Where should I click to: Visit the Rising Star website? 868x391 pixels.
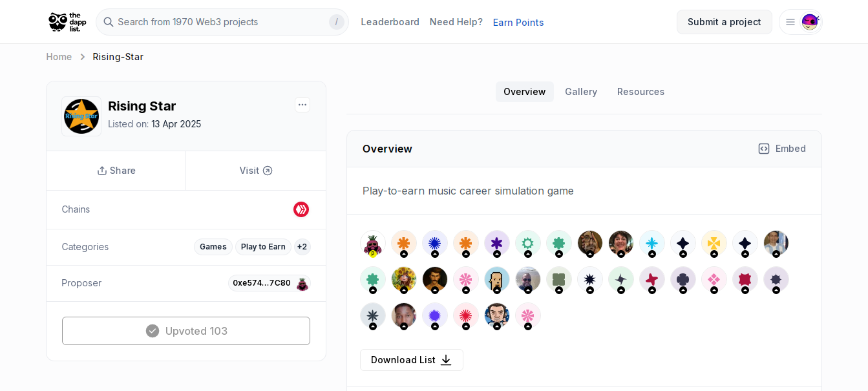click(x=256, y=171)
